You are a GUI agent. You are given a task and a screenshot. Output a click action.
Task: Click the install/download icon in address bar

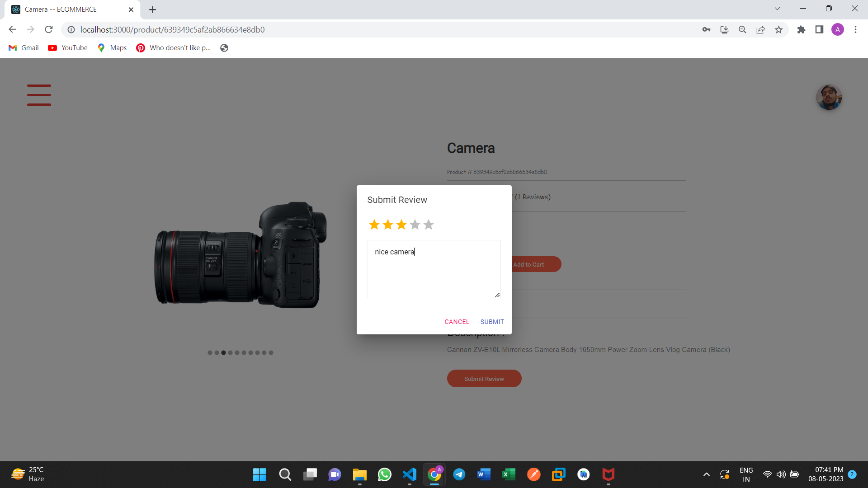tap(724, 29)
